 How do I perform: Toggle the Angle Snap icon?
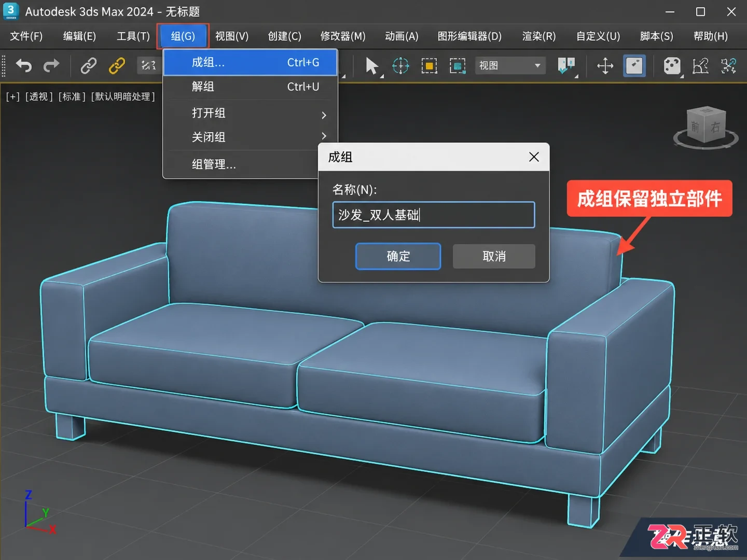click(x=700, y=66)
